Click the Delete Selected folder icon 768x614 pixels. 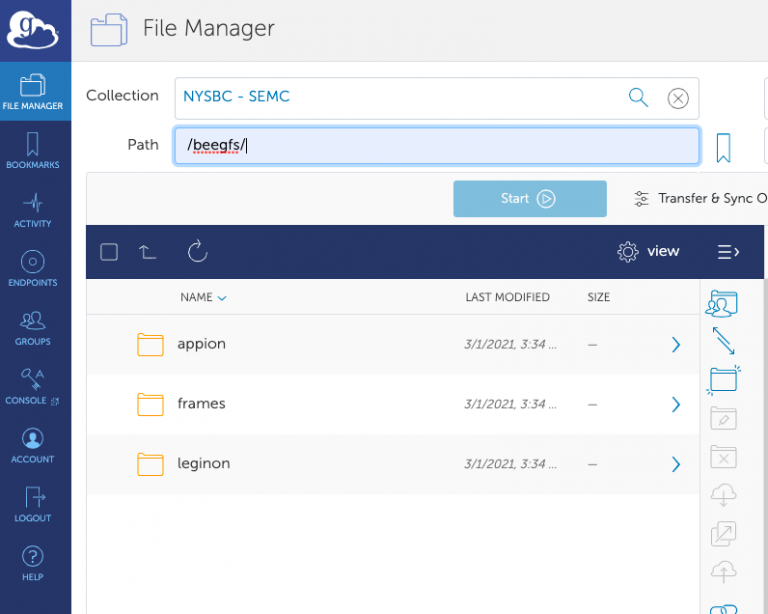[723, 457]
